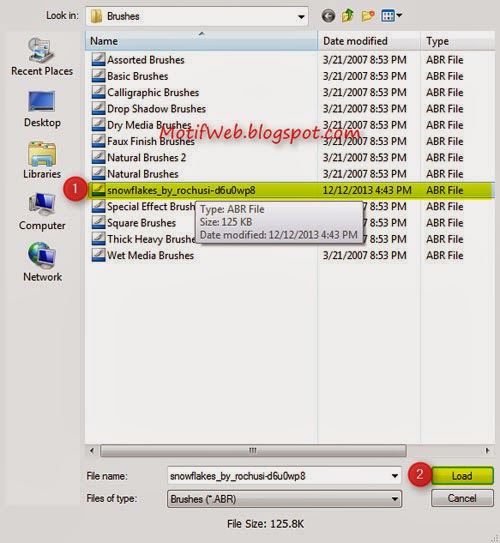Go up one folder level

[348, 16]
